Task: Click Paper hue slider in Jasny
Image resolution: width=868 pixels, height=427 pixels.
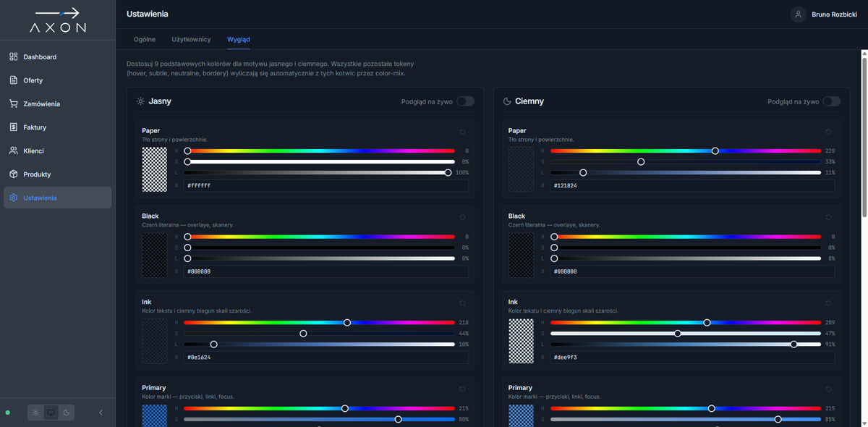Action: [x=319, y=151]
